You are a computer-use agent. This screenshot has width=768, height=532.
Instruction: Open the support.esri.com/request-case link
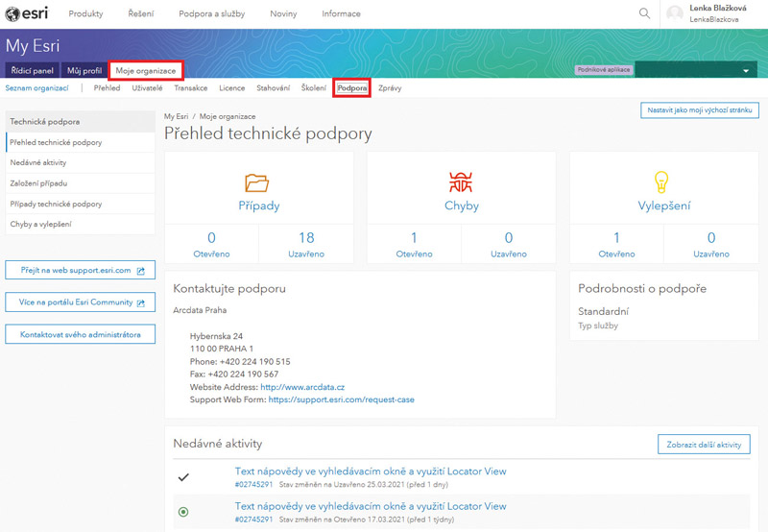pos(342,399)
